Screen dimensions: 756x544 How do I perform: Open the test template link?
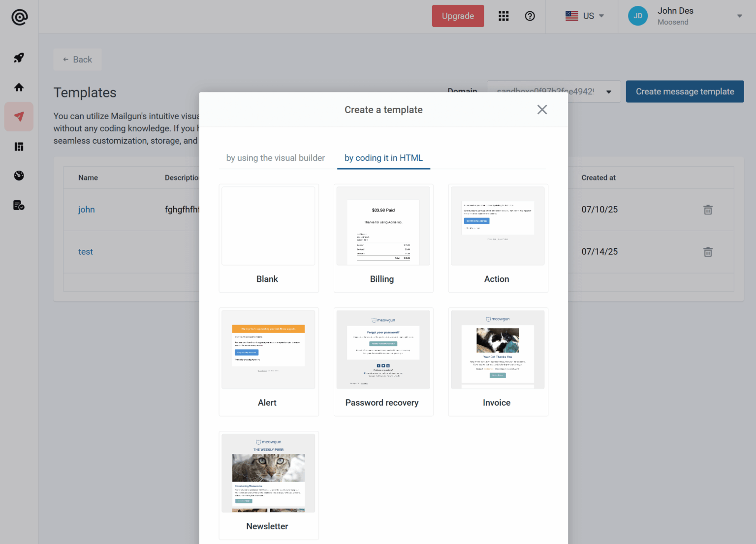(86, 251)
